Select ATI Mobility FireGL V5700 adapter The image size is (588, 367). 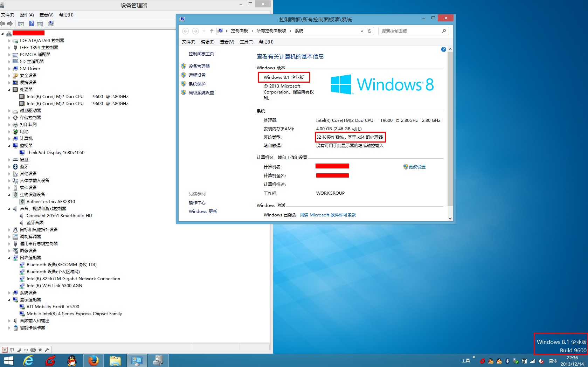(x=53, y=307)
